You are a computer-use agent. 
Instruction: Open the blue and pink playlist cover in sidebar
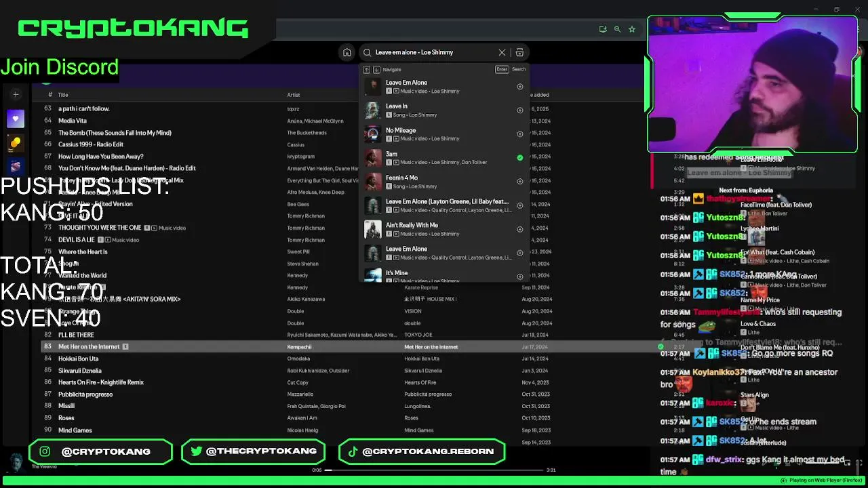pyautogui.click(x=16, y=167)
